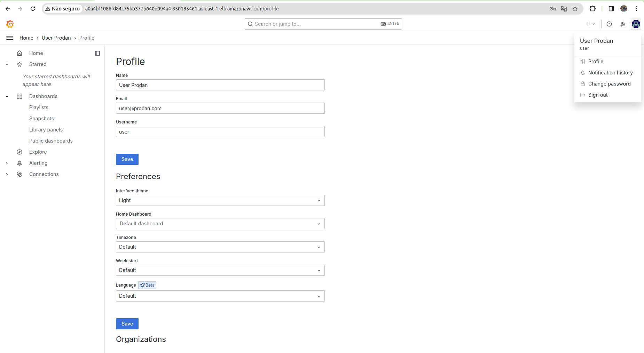644x353 pixels.
Task: Click the Connections icon in sidebar
Action: (x=19, y=174)
